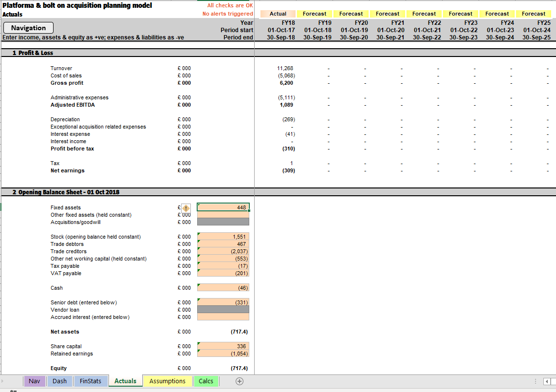Switch to the Assumptions sheet tab

(x=167, y=381)
